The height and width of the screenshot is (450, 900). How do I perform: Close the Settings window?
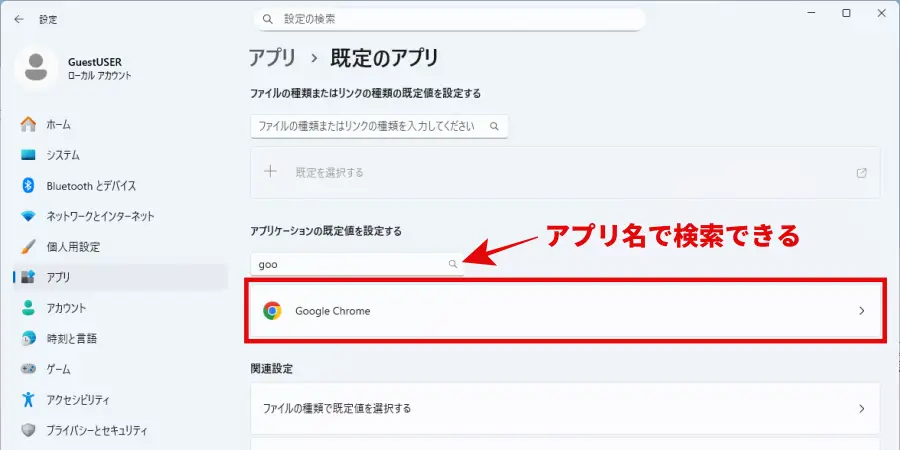pyautogui.click(x=882, y=13)
